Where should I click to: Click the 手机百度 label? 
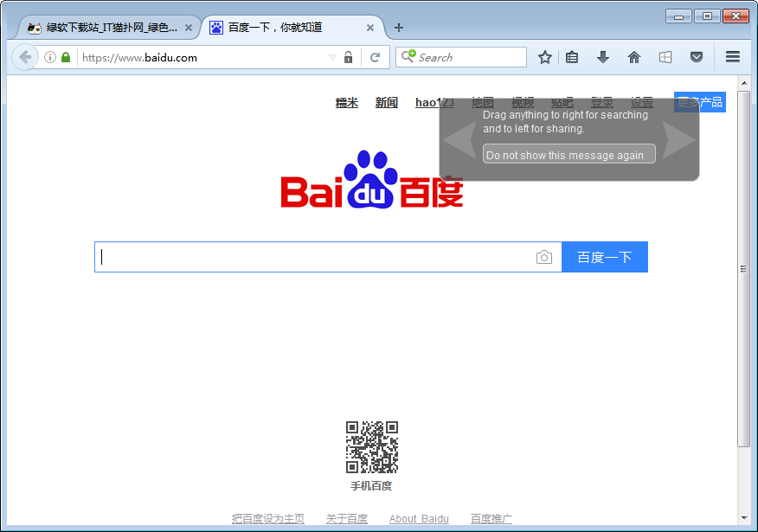tap(371, 486)
